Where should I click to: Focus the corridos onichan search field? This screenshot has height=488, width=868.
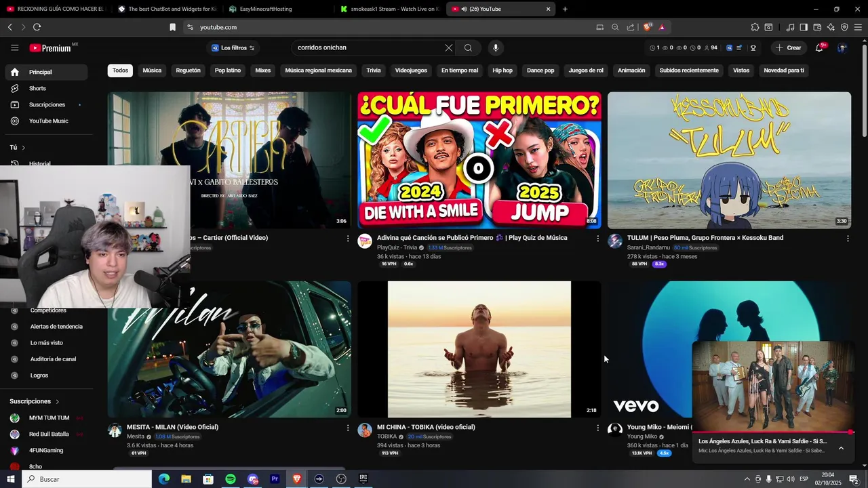[x=366, y=47]
